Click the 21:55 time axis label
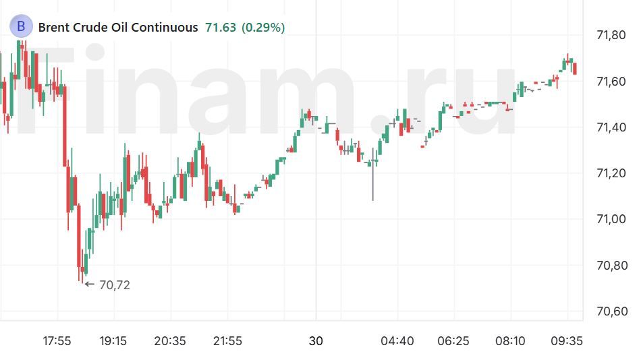Image resolution: width=639 pixels, height=364 pixels. tap(227, 341)
